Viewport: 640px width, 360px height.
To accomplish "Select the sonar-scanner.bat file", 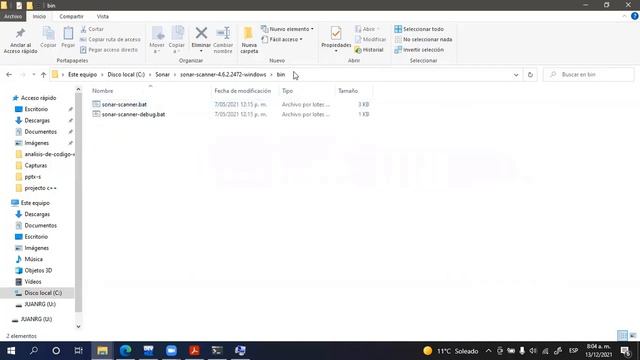I will (124, 104).
